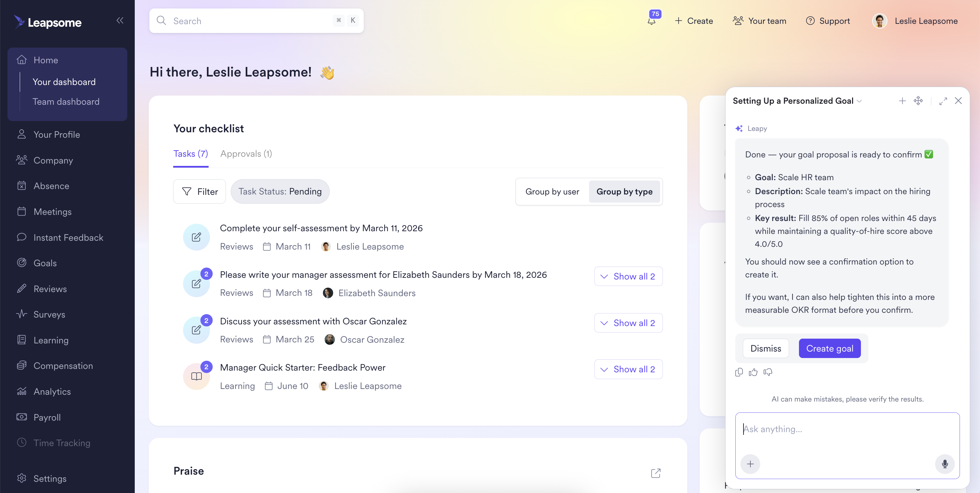
Task: Click the Surveys pulse icon
Action: [22, 314]
